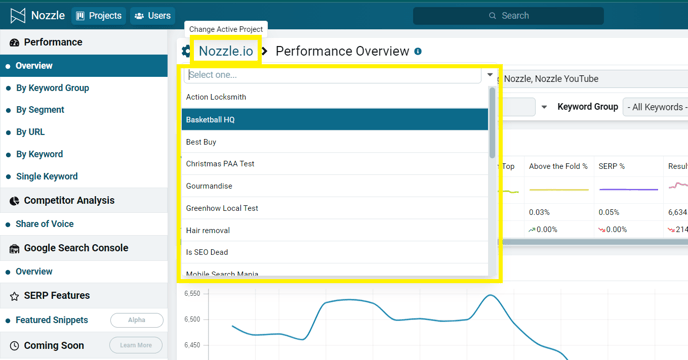Image resolution: width=688 pixels, height=360 pixels.
Task: Click the Alpha badge button
Action: 136,320
